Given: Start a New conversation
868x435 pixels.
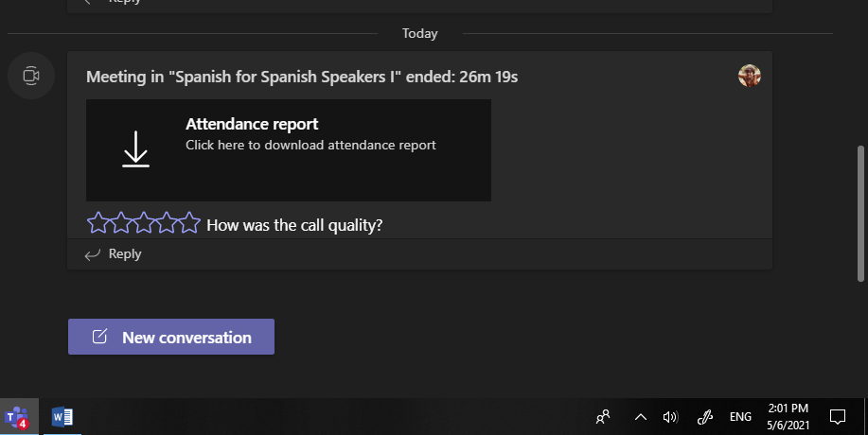Looking at the screenshot, I should [171, 337].
